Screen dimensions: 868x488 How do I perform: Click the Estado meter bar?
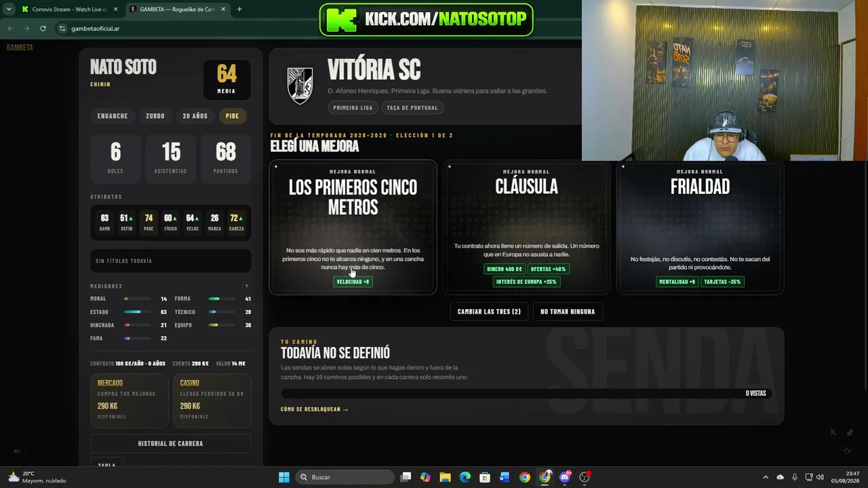(x=137, y=312)
